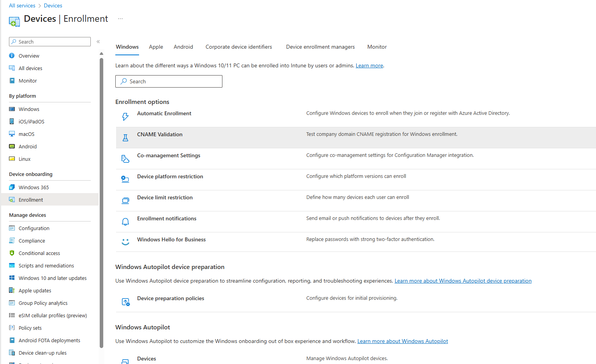Click the Device limit restriction icon
The width and height of the screenshot is (596, 364).
point(125,200)
